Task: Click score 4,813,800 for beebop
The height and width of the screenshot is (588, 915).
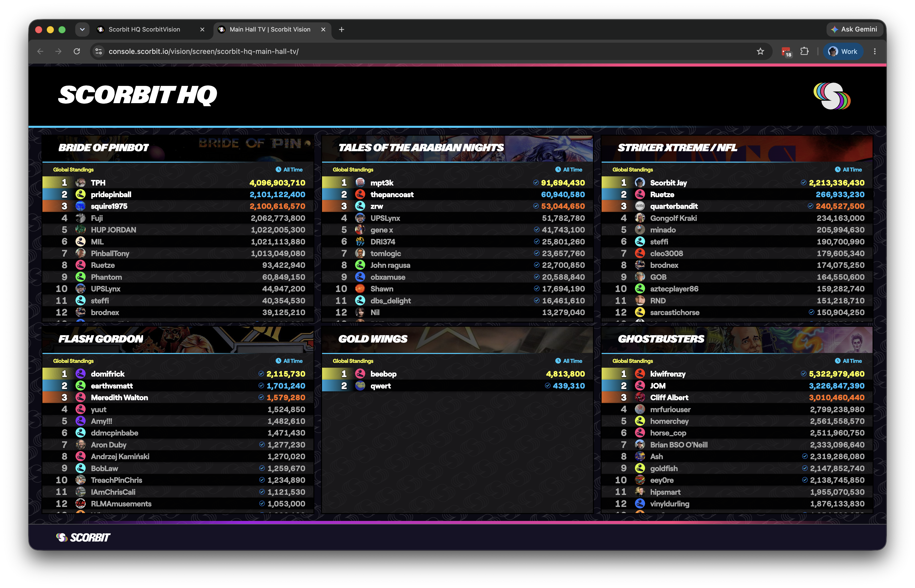Action: coord(565,374)
